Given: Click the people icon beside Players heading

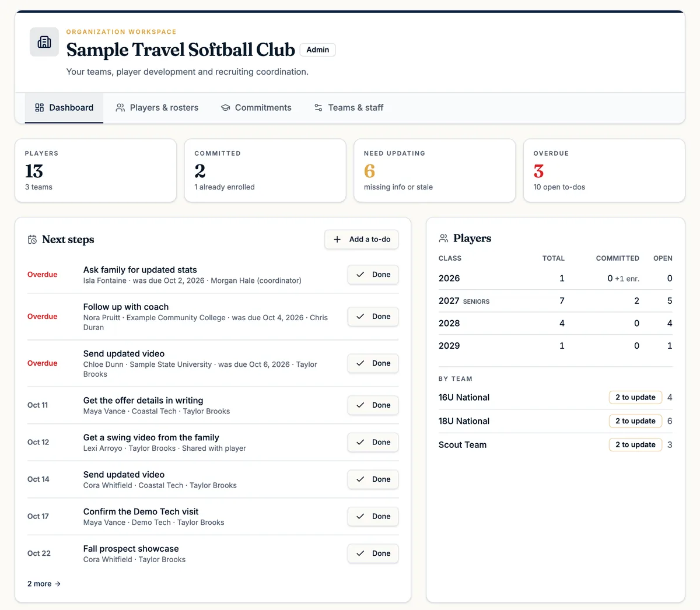Looking at the screenshot, I should (443, 238).
